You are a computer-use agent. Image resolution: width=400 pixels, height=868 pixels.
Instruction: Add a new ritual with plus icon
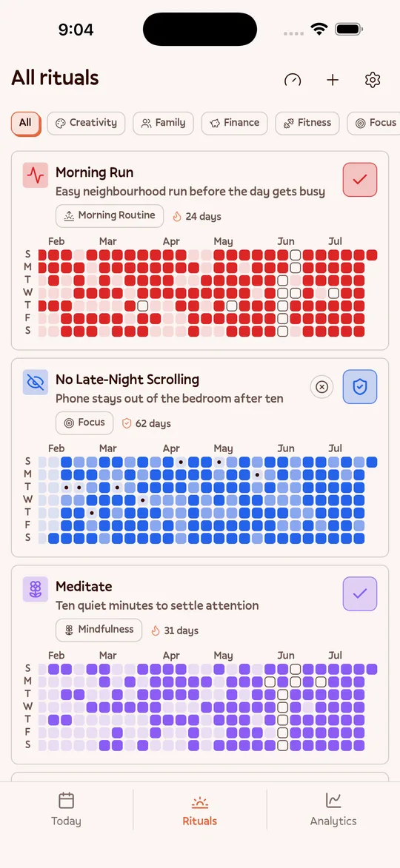click(333, 80)
